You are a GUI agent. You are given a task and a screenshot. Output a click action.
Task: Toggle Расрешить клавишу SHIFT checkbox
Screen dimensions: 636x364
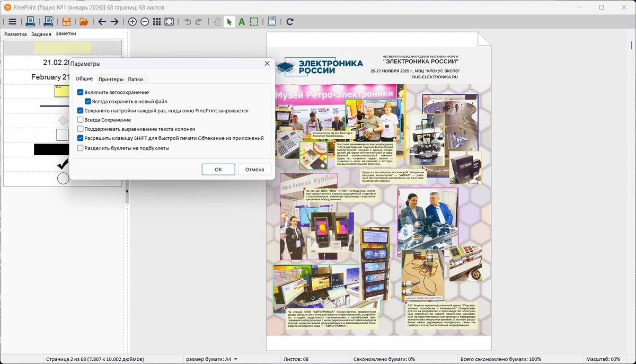click(80, 138)
